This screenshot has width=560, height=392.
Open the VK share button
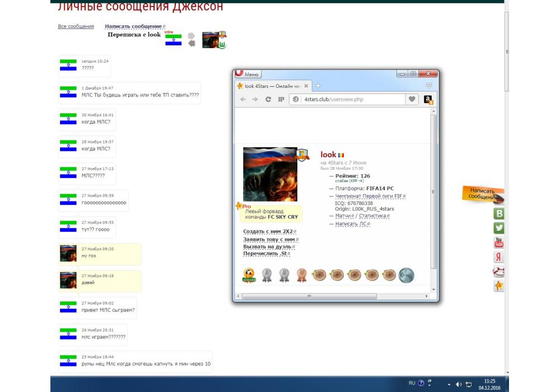[498, 213]
